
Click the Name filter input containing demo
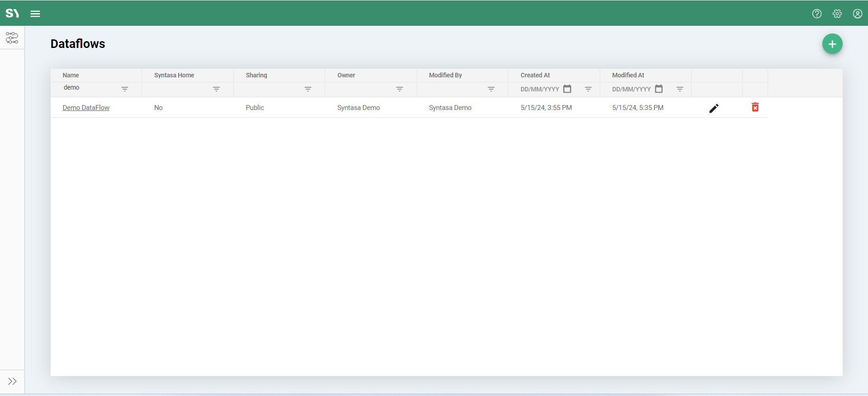point(90,88)
